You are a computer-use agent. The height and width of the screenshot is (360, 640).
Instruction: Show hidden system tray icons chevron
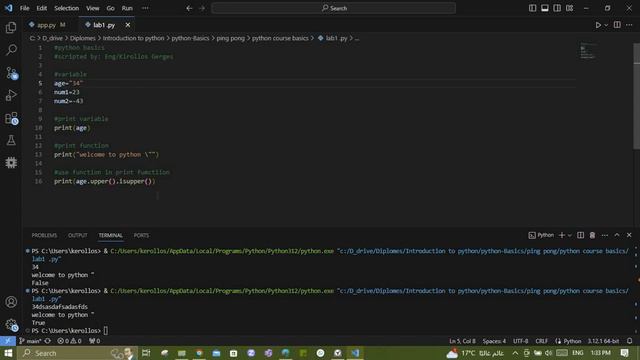click(x=515, y=353)
